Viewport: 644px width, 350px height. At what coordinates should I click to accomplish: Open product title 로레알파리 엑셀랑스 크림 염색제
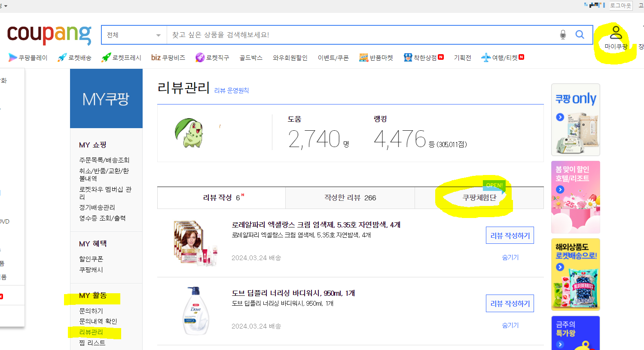coord(316,225)
